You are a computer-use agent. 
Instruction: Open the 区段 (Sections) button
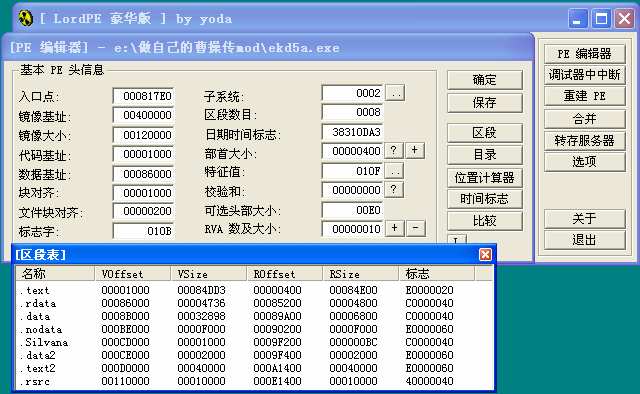click(484, 133)
